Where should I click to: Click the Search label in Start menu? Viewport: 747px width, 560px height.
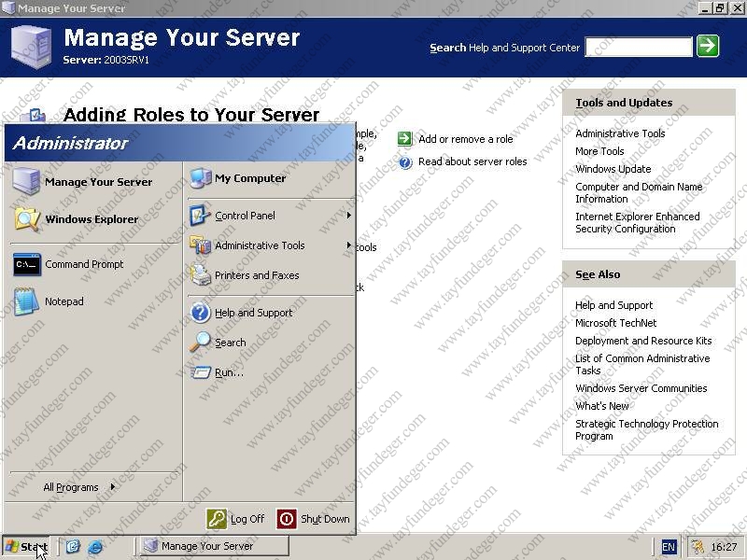(x=231, y=343)
